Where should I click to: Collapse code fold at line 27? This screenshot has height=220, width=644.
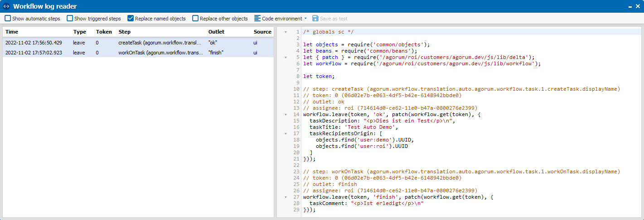pyautogui.click(x=286, y=197)
